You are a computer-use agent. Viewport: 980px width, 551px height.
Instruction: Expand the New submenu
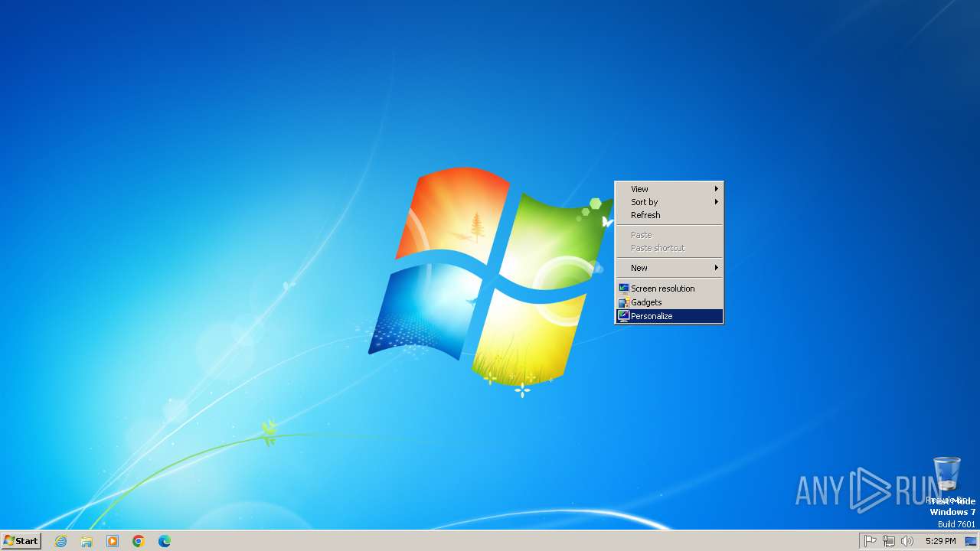point(669,268)
